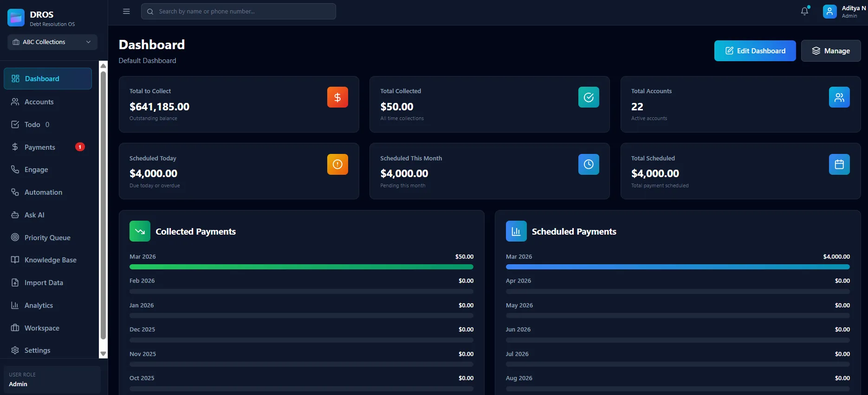Click the Jul 2026 row label
Screen dimensions: 868x395
(518, 354)
